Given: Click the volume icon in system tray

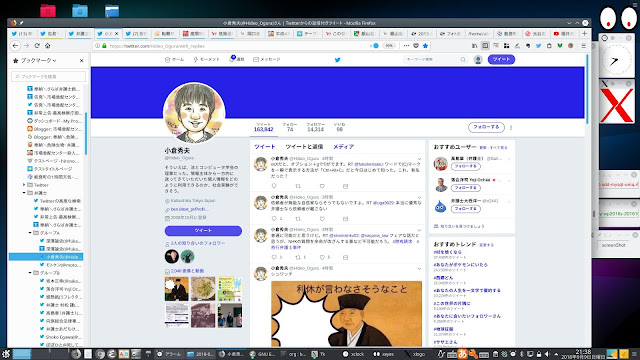Looking at the screenshot, I should click(x=547, y=354).
